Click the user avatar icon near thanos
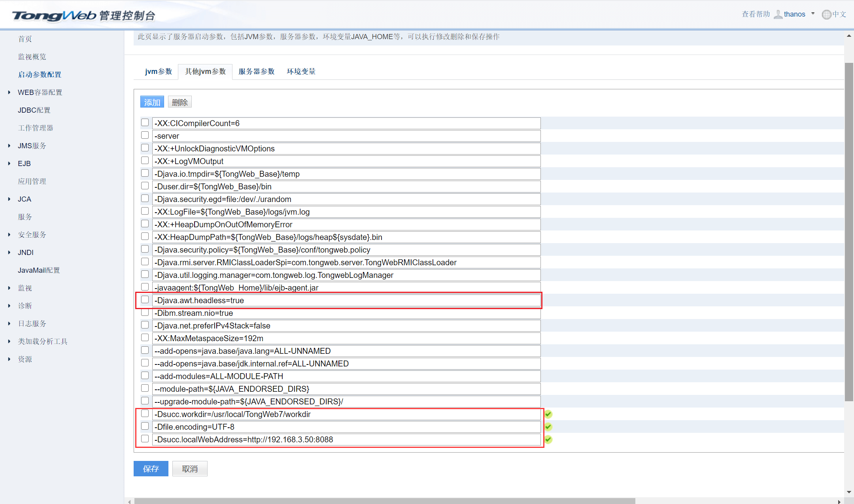 point(778,14)
